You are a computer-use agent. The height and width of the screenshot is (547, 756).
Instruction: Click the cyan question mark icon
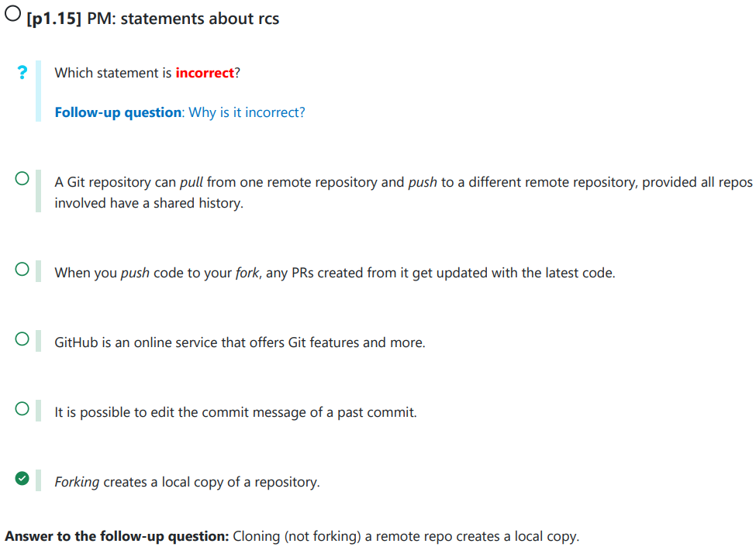click(x=23, y=72)
